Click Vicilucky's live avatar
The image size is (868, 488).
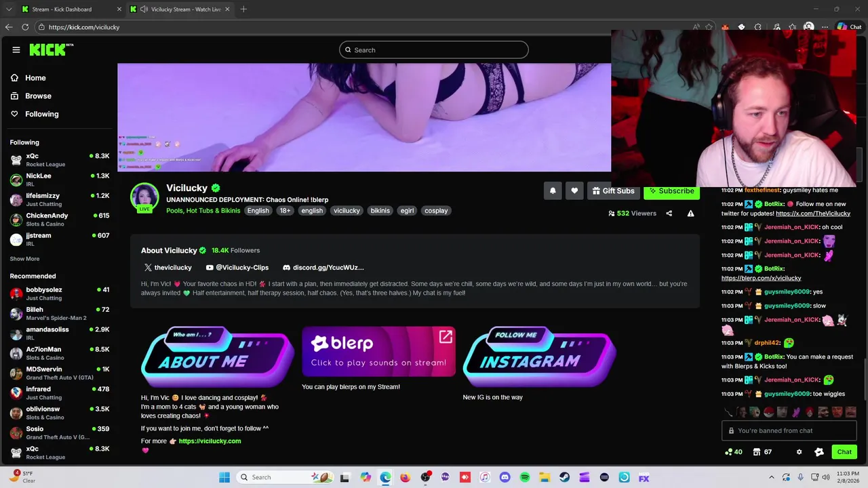pyautogui.click(x=144, y=197)
